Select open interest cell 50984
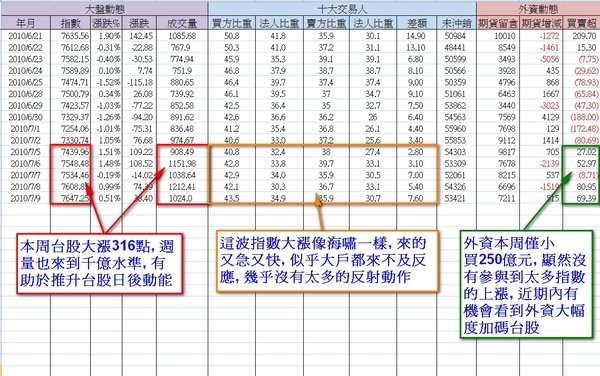Screen dimensions: 600x376 click(455, 36)
